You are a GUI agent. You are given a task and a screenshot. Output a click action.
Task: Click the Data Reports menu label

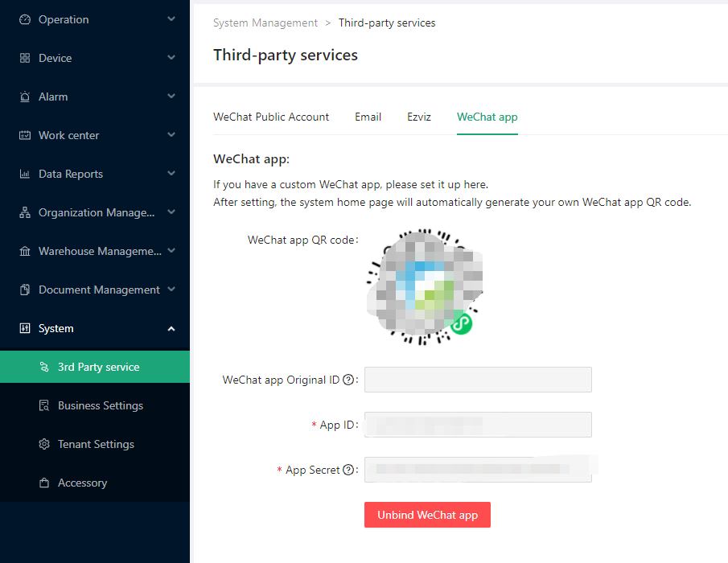click(71, 174)
